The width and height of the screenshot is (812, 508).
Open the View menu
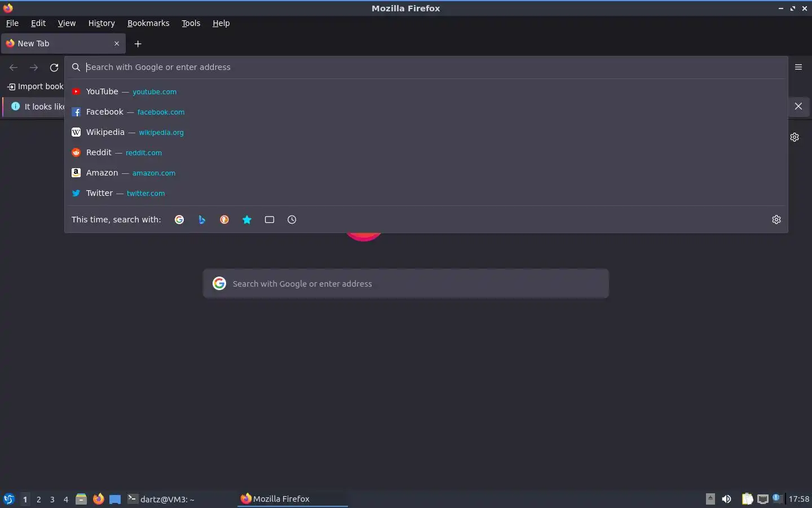click(x=67, y=23)
